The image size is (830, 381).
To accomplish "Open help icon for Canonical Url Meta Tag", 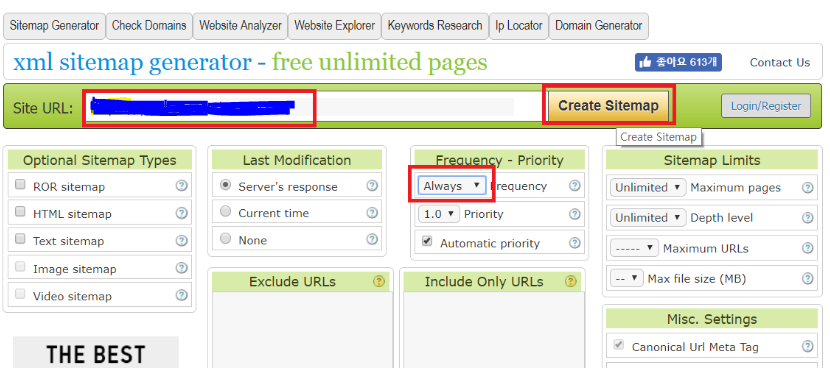I will coord(807,346).
